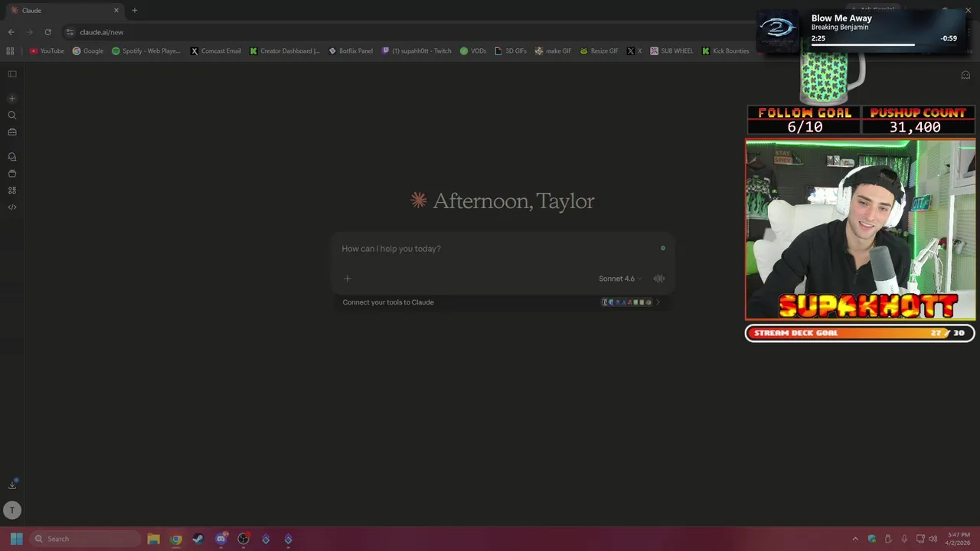Open the SUB WHEEL bookmark

click(x=671, y=51)
